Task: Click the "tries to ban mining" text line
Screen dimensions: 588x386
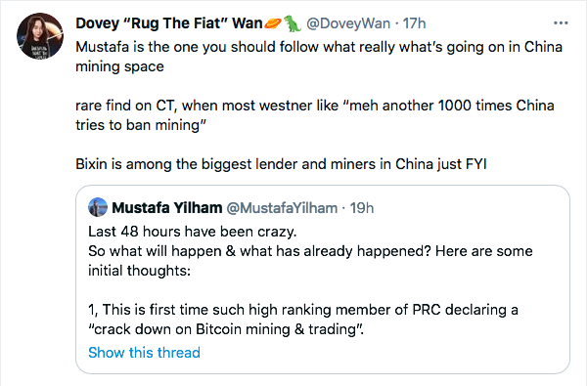Action: tap(141, 125)
